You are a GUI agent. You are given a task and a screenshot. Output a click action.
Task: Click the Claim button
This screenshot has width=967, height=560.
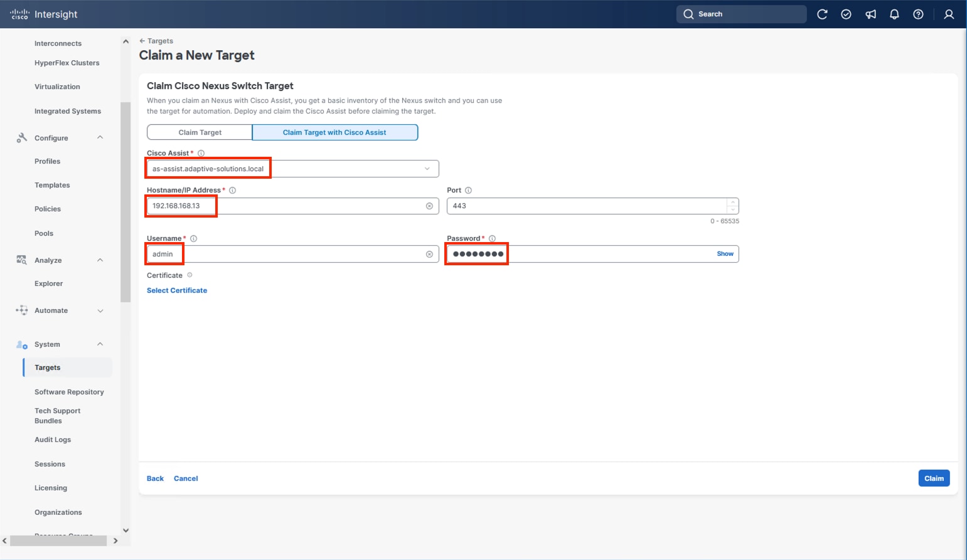(934, 478)
